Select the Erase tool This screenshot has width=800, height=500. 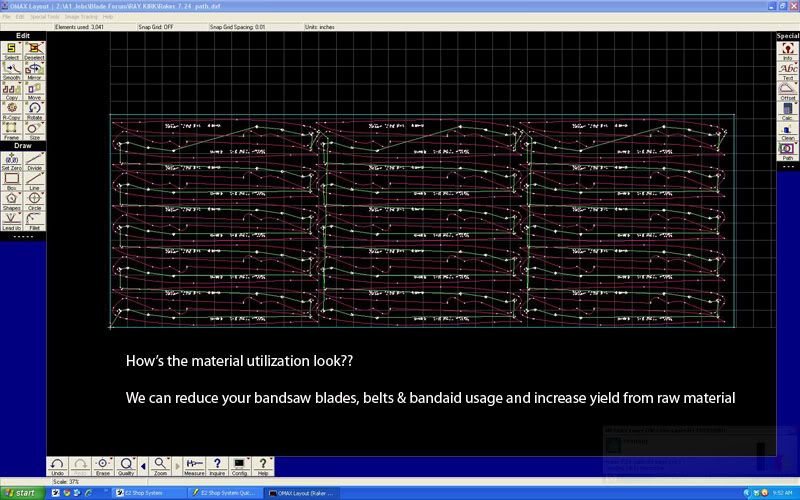coord(103,466)
